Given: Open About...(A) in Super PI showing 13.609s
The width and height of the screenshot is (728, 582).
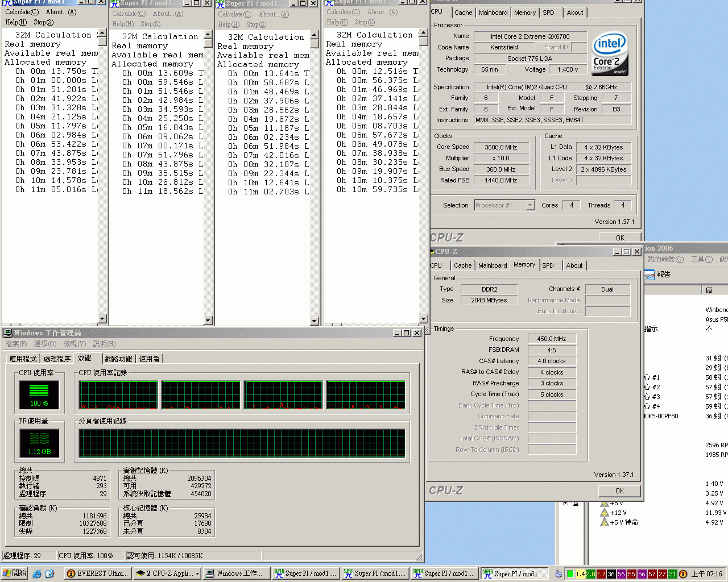Looking at the screenshot, I should (x=168, y=14).
